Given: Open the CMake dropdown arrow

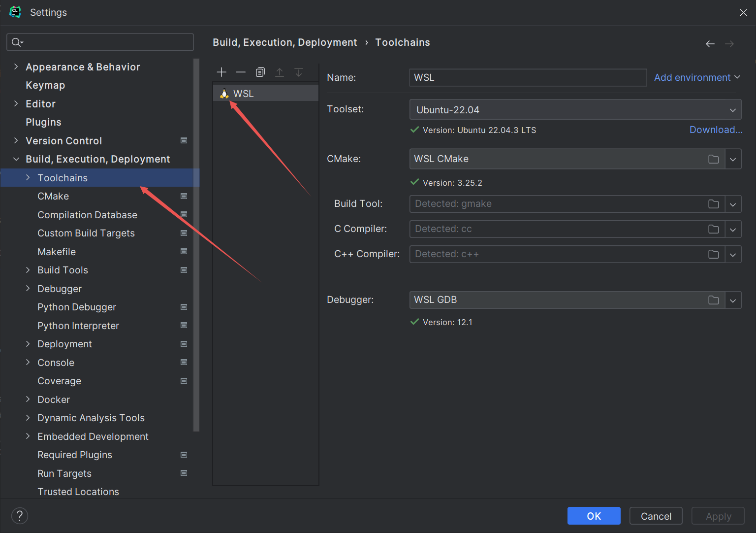Looking at the screenshot, I should tap(733, 159).
